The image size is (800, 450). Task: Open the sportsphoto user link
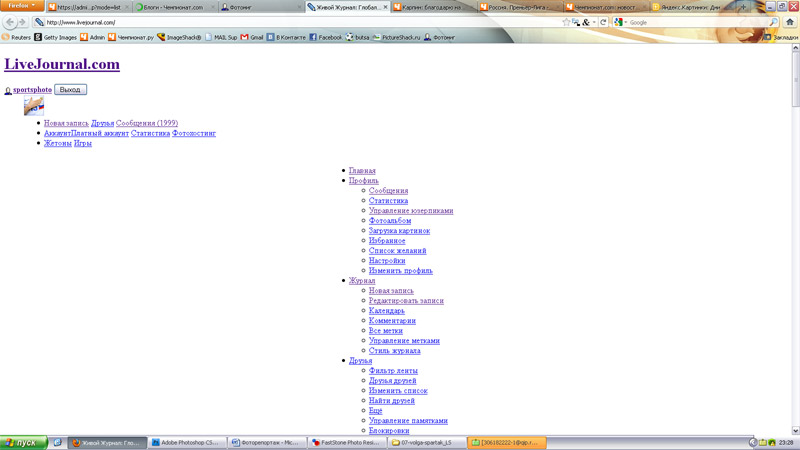point(32,89)
